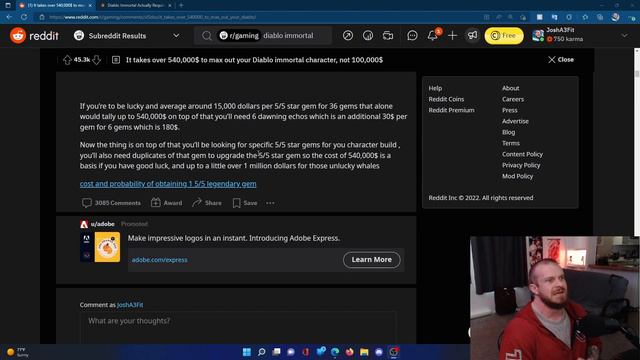Open the 3085 Comments link
This screenshot has width=640, height=360.
[111, 203]
